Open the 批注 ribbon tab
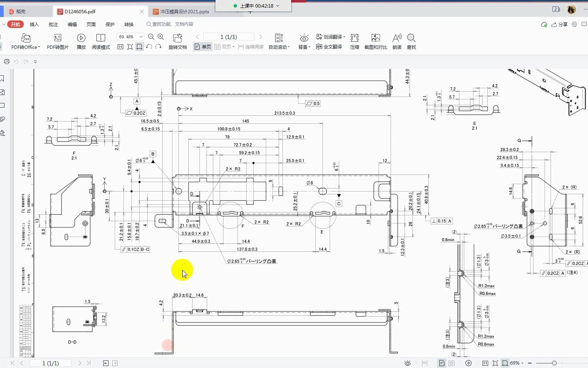588x368 pixels. click(53, 24)
